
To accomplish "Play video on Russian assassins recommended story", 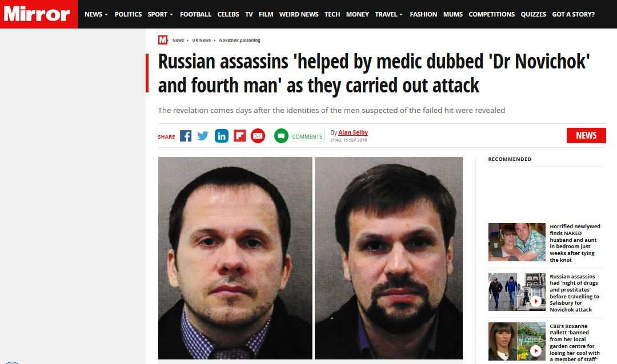I will tap(535, 301).
